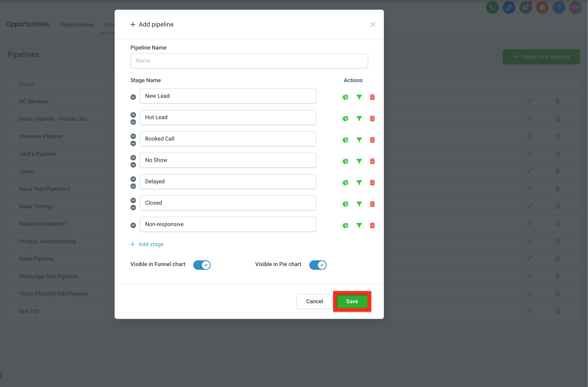588x387 pixels.
Task: Click the Pipeline Name input field
Action: pos(249,61)
